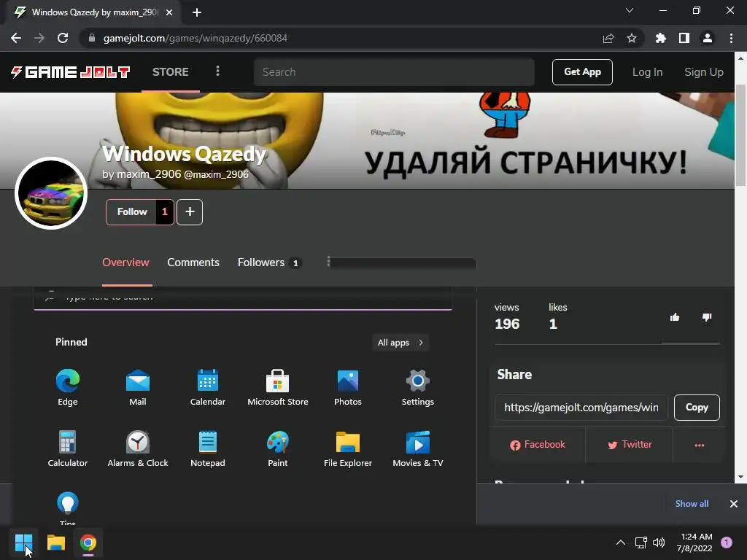
Task: Open the clock and date in taskbar
Action: (695, 542)
